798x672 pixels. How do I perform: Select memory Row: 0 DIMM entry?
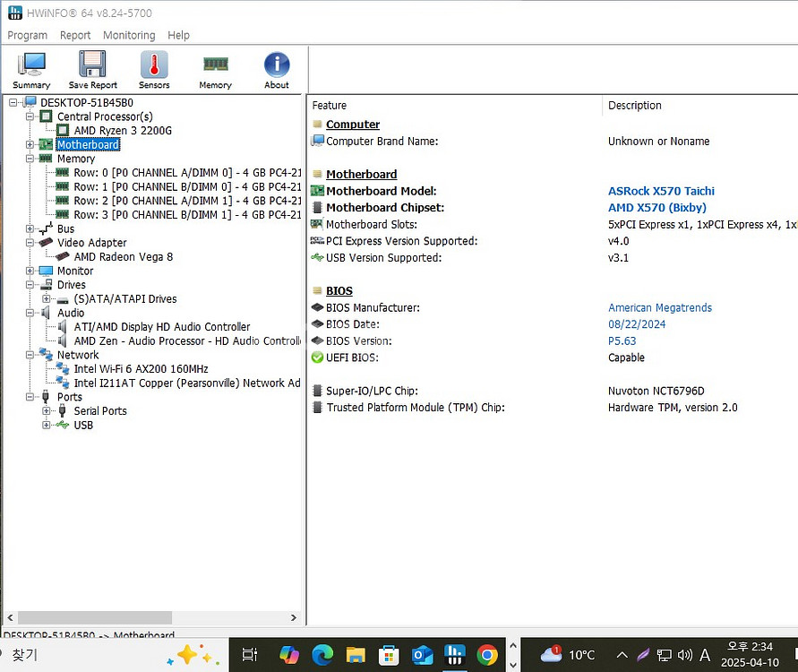(187, 173)
